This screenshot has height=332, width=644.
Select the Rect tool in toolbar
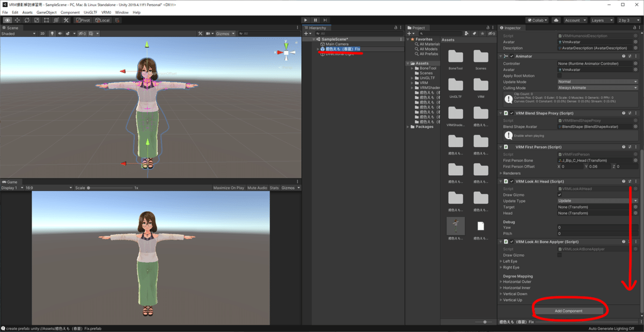(46, 20)
